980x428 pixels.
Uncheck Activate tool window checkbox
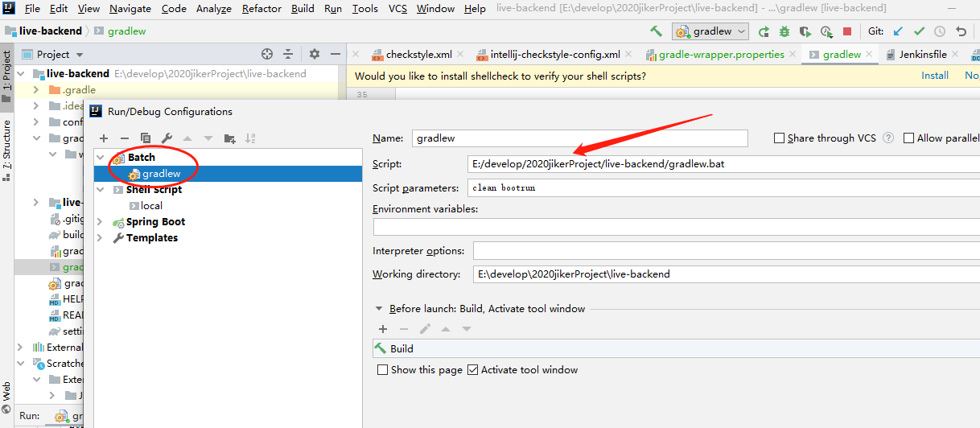[473, 370]
